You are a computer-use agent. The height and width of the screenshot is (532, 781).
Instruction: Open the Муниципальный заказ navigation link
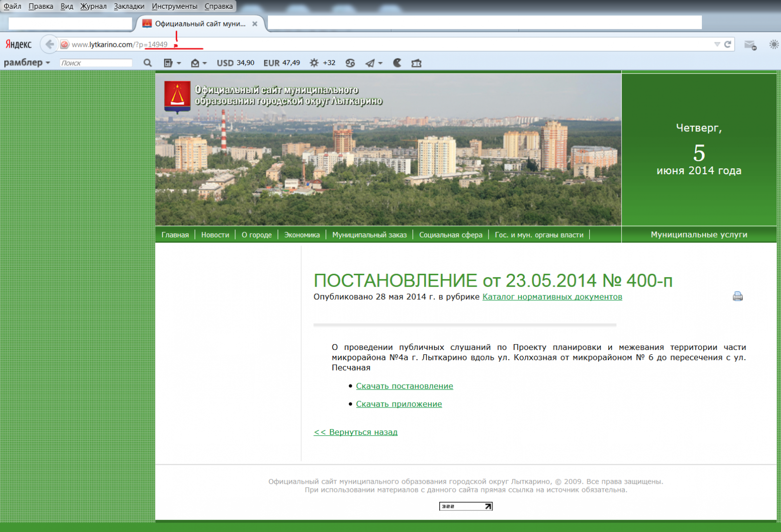[370, 235]
